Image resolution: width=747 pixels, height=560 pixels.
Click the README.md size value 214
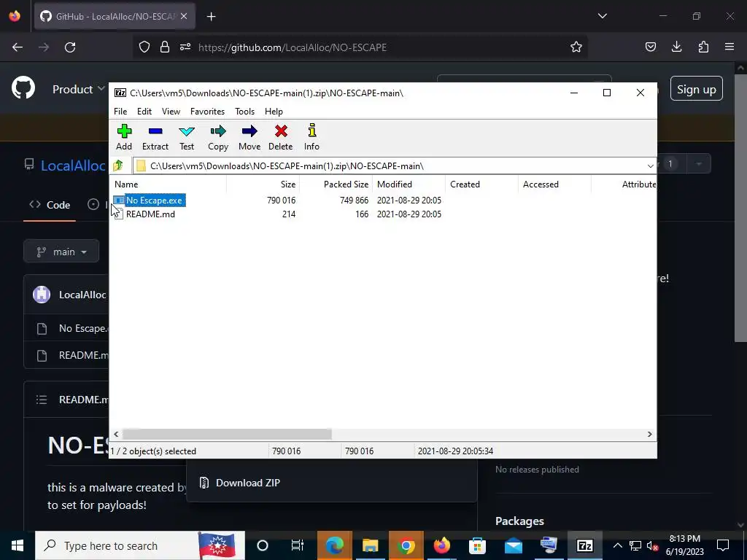pyautogui.click(x=289, y=214)
